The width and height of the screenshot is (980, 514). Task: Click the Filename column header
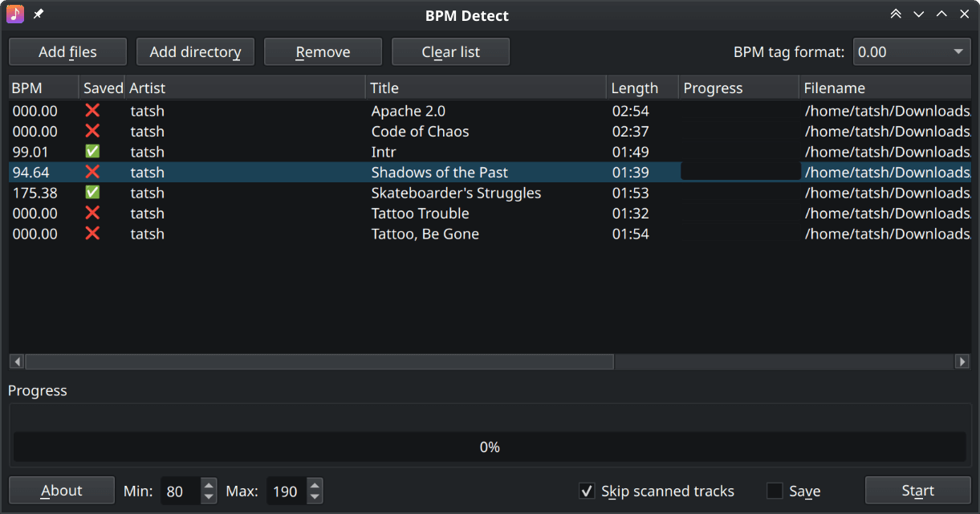coord(885,88)
